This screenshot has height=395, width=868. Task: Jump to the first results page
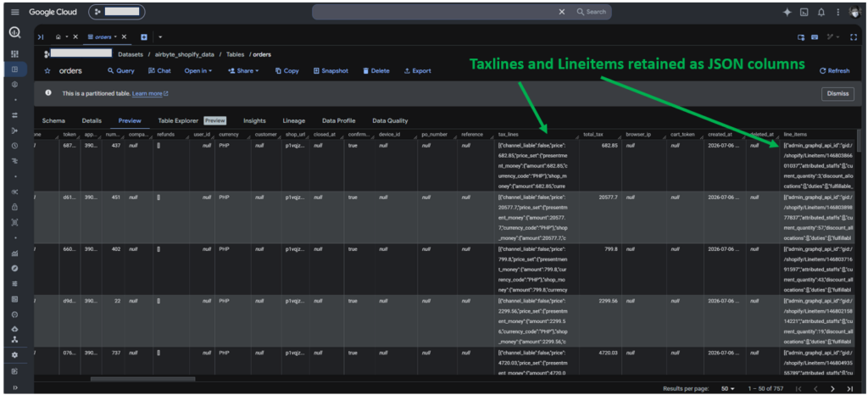tap(798, 389)
